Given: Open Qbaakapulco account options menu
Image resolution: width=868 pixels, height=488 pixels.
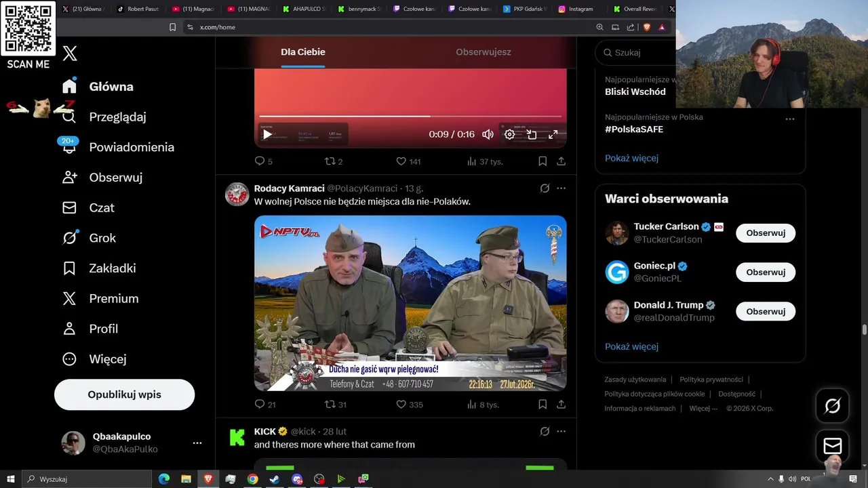Looking at the screenshot, I should click(197, 443).
